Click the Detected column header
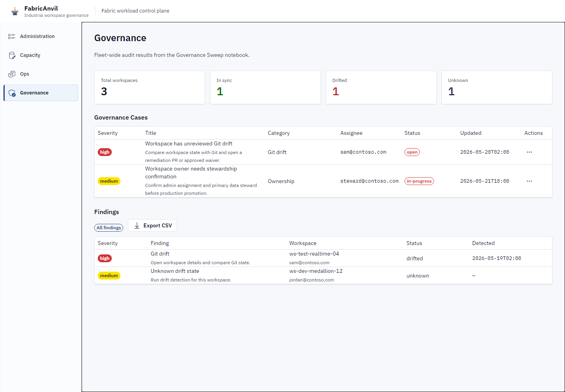 pyautogui.click(x=483, y=243)
